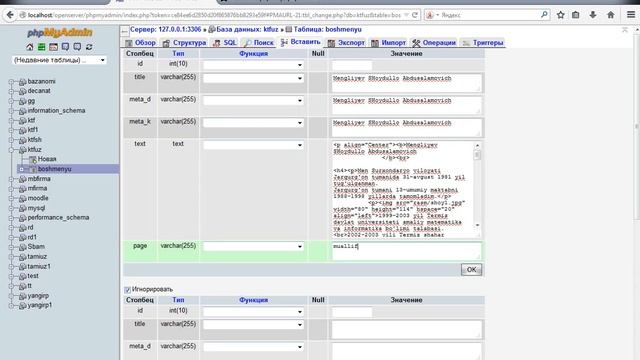Bookmark page with the star icon
The width and height of the screenshot is (640, 360).
point(561,15)
